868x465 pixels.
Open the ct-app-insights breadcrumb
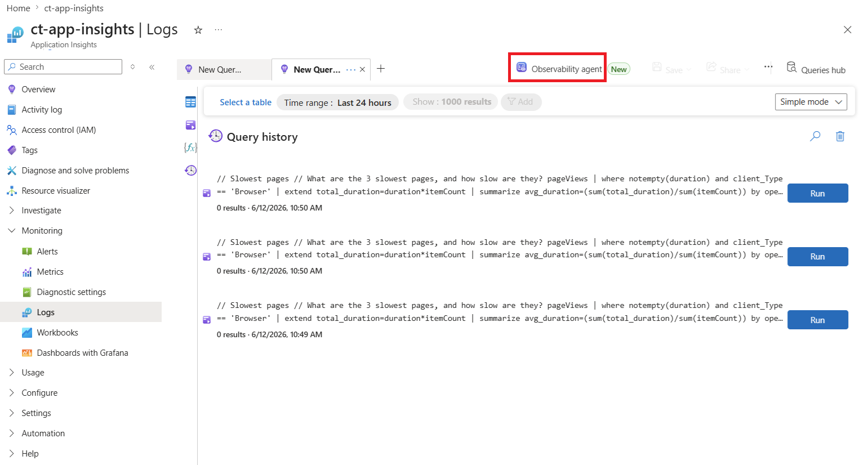(74, 8)
